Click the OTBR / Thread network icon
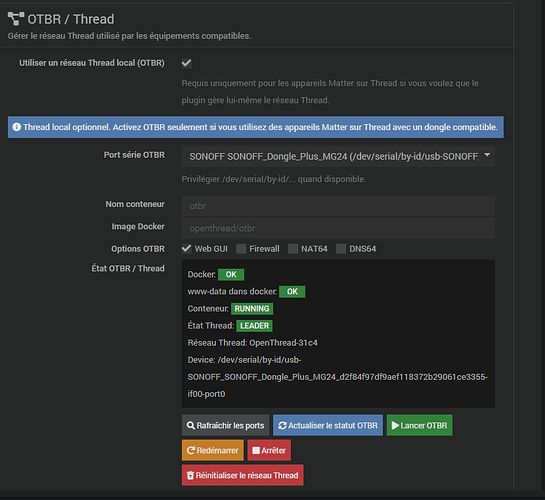 coord(16,19)
